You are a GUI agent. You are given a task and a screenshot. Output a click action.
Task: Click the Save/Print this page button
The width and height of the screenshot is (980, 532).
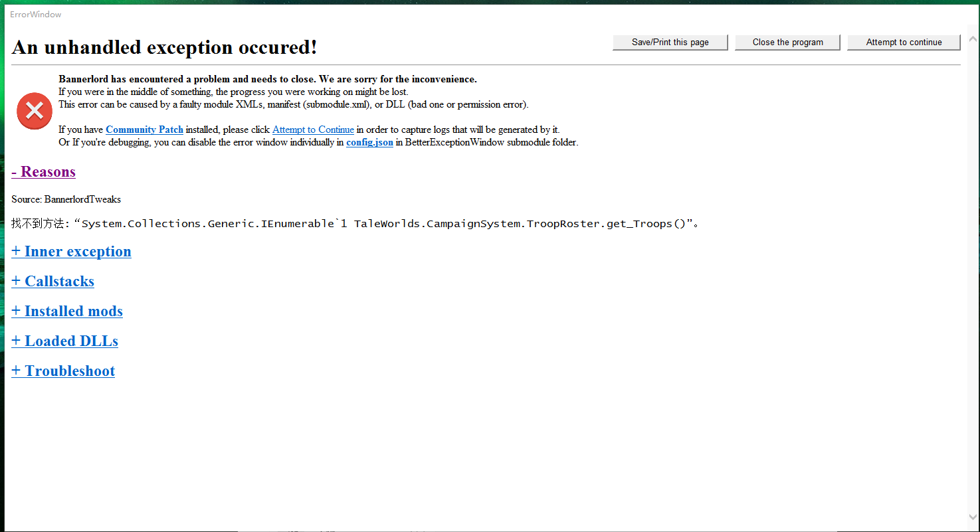pyautogui.click(x=670, y=43)
